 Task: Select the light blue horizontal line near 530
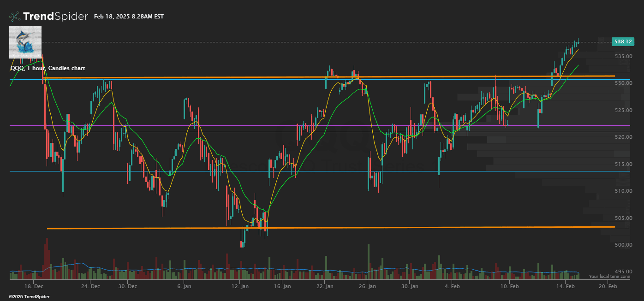click(x=320, y=79)
